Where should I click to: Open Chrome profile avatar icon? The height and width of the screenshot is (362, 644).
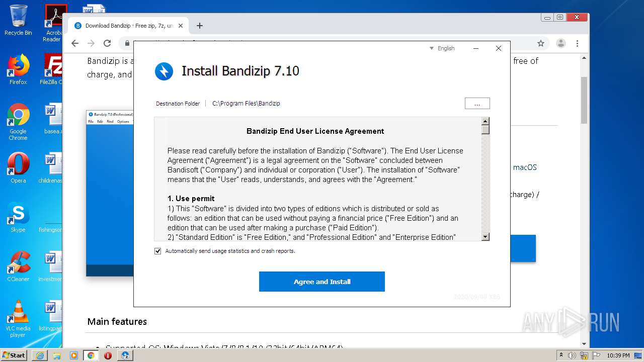[x=561, y=43]
